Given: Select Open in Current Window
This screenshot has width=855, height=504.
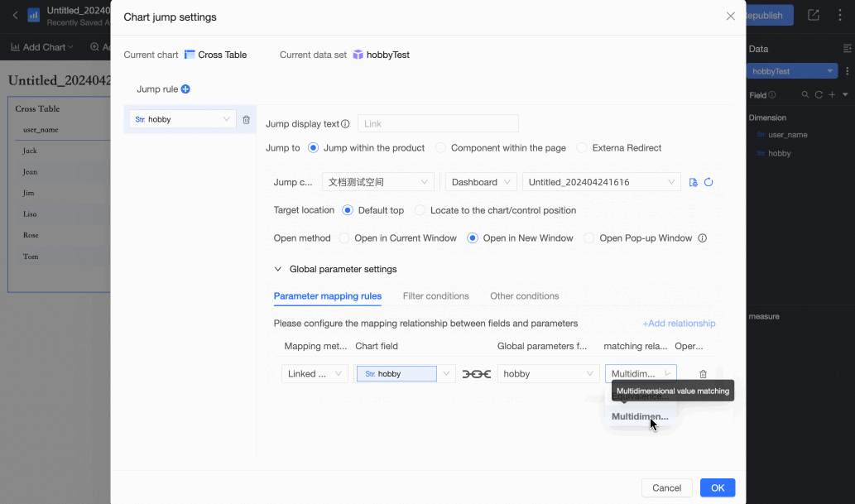Looking at the screenshot, I should pos(345,238).
